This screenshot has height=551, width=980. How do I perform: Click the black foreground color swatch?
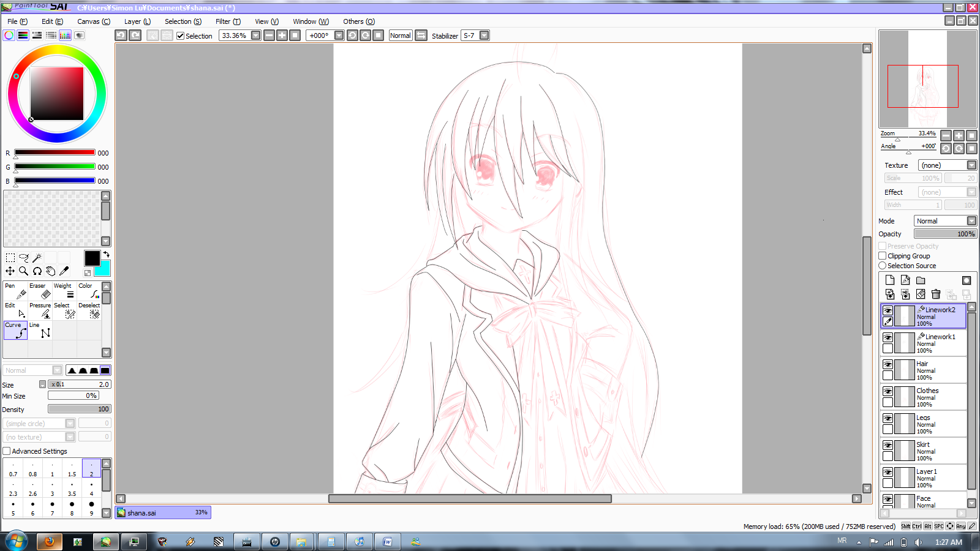pyautogui.click(x=92, y=258)
